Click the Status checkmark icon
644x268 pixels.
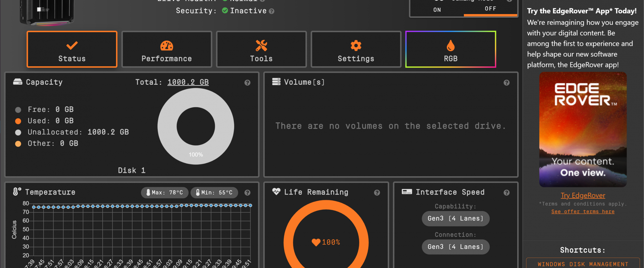pos(72,45)
